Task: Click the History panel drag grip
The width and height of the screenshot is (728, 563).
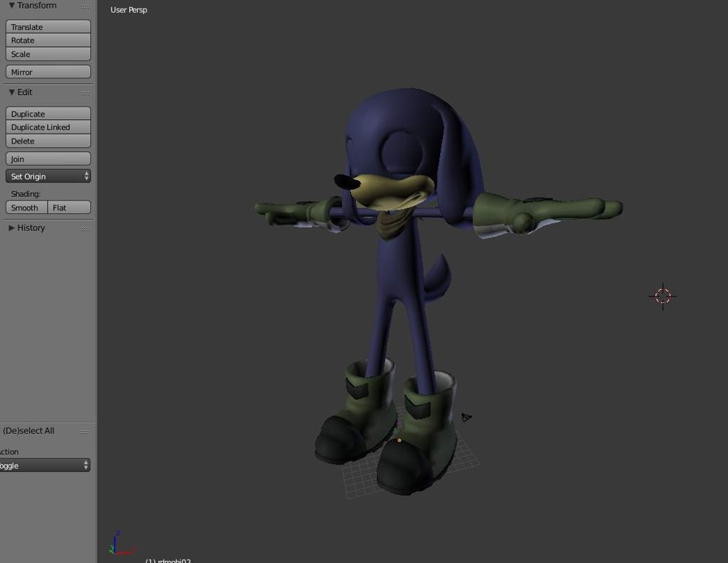Action: tap(85, 229)
